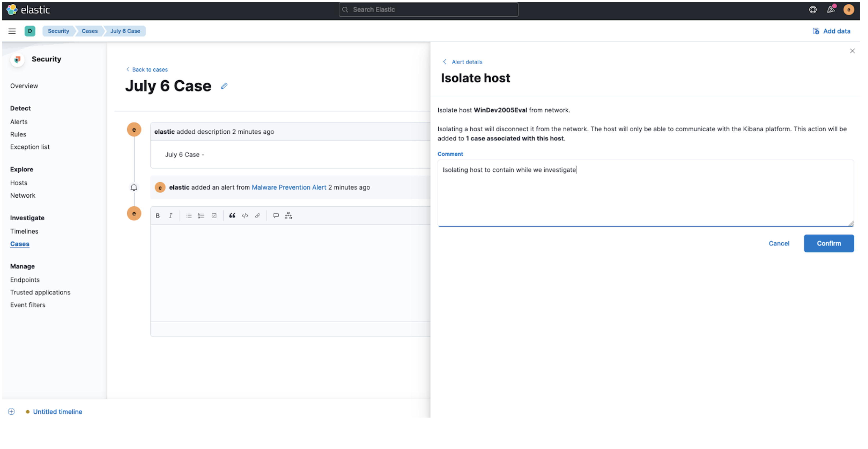Open Alerts in the Security sidebar
868x449 pixels.
point(19,121)
